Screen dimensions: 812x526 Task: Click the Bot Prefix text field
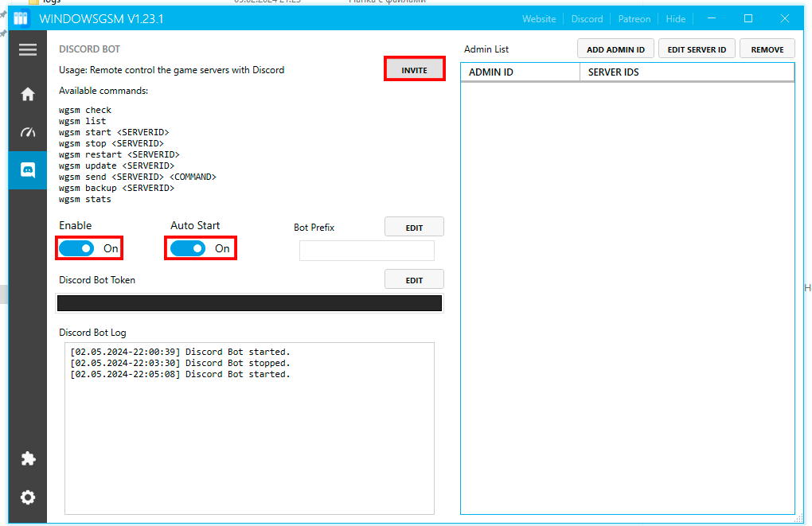(x=367, y=251)
